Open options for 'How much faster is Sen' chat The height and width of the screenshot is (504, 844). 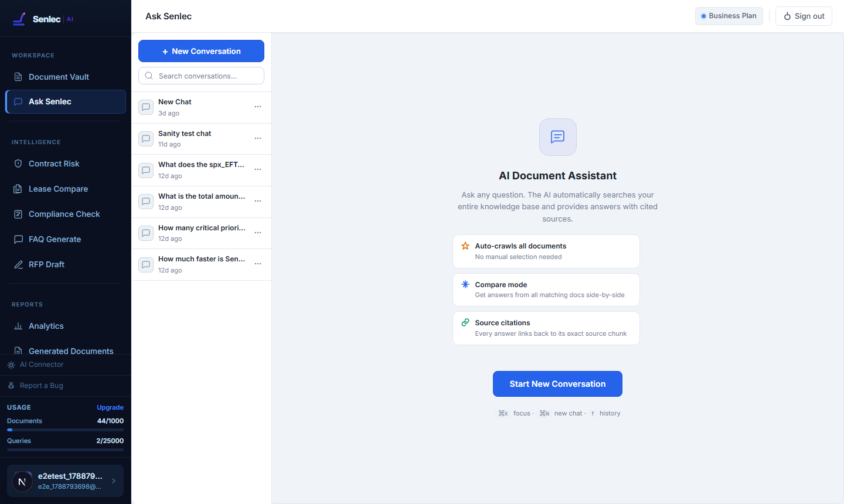click(x=258, y=264)
